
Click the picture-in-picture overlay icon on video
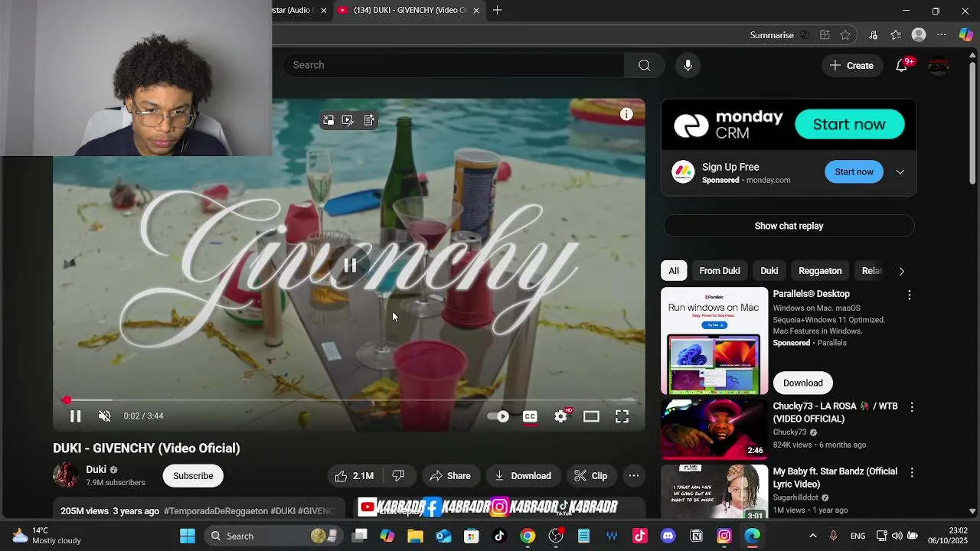pyautogui.click(x=328, y=120)
